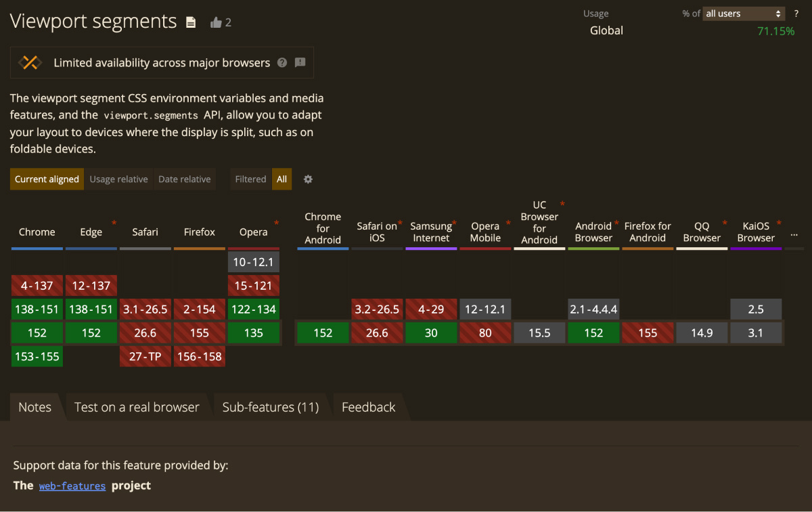Click the Samsung Internet header
This screenshot has width=812, height=512.
[431, 232]
